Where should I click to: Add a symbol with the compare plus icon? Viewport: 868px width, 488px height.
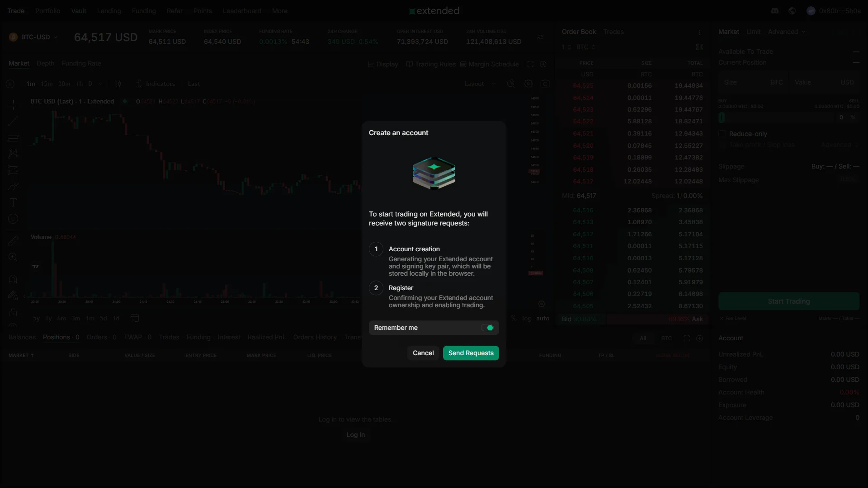point(10,84)
